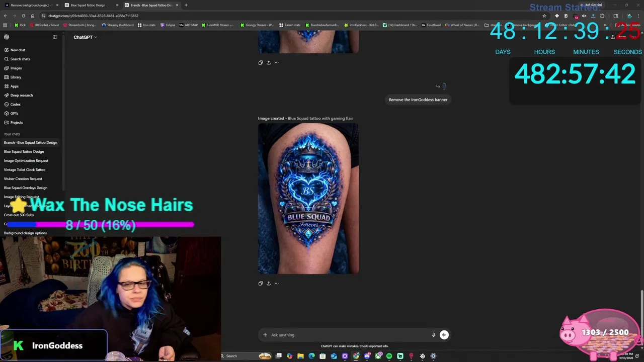
Task: Open more options below the top image
Action: 276,62
